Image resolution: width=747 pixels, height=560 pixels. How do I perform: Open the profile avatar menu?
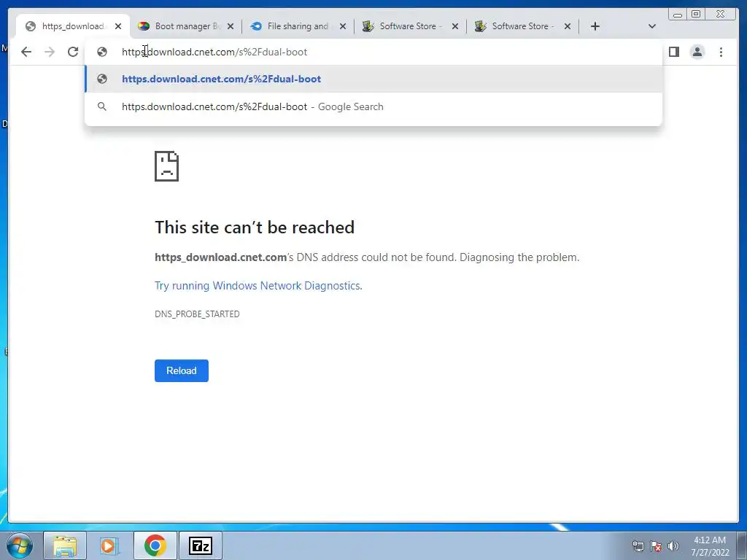pos(697,52)
